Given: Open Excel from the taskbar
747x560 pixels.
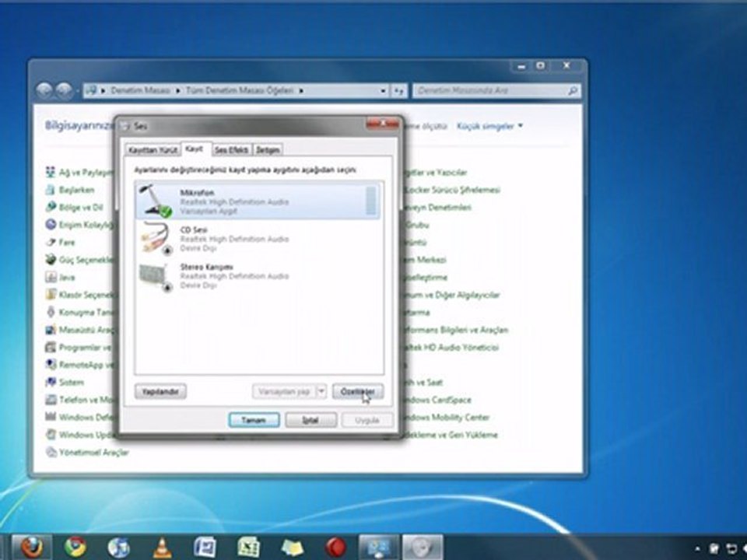Looking at the screenshot, I should [x=248, y=548].
